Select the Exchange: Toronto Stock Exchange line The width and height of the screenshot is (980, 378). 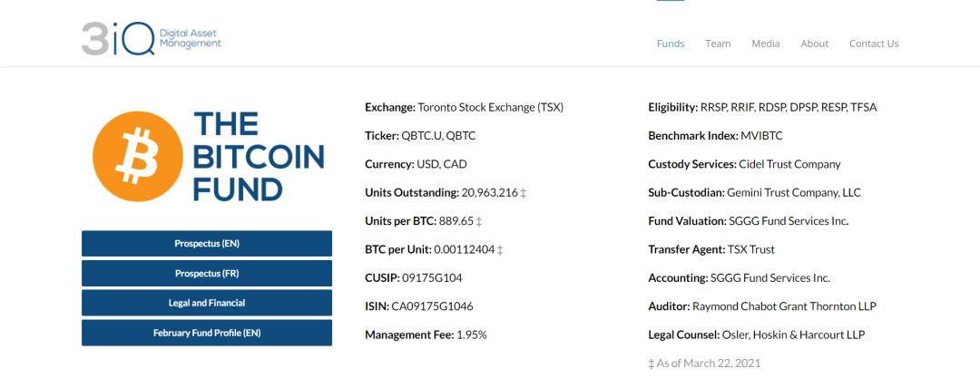point(465,108)
